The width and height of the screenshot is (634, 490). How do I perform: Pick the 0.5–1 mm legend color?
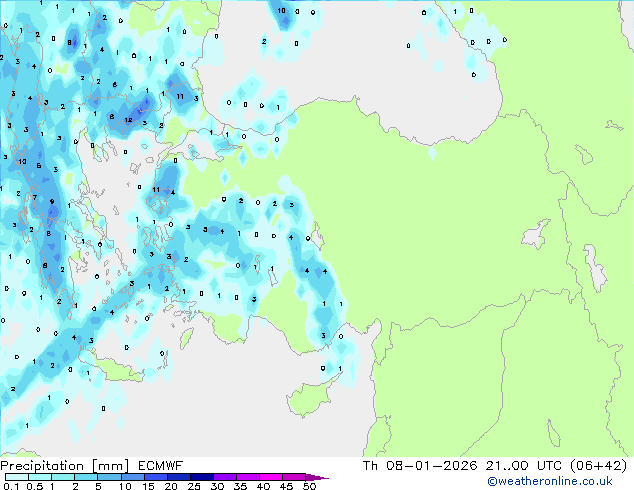tap(40, 477)
